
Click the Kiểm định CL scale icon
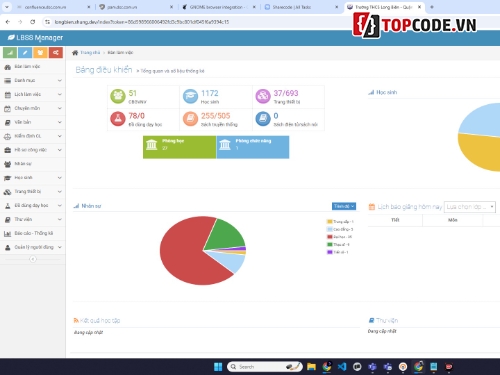[7, 136]
